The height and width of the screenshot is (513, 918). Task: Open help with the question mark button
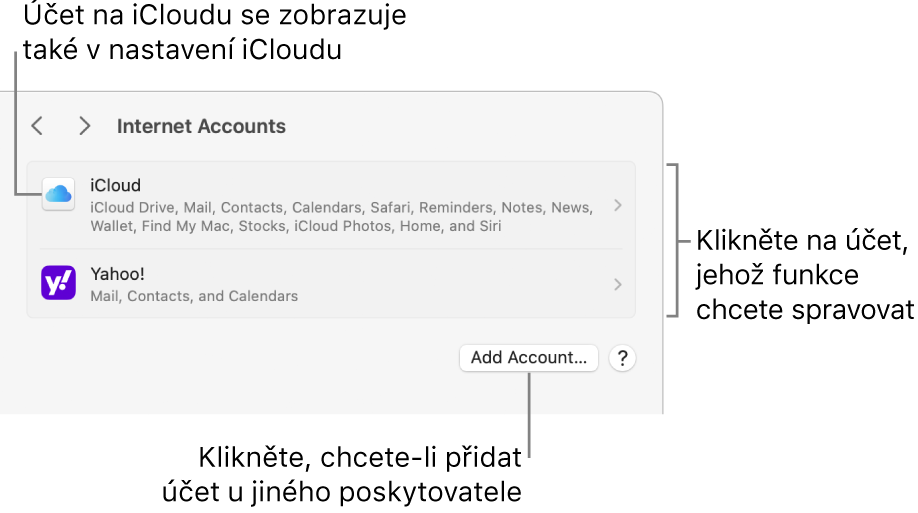[622, 358]
